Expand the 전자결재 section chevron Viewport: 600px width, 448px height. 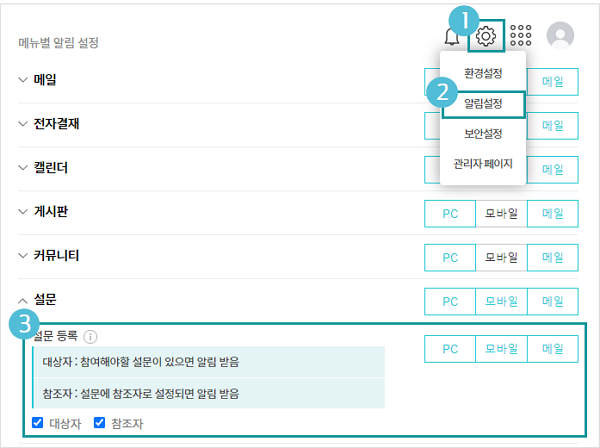(23, 124)
